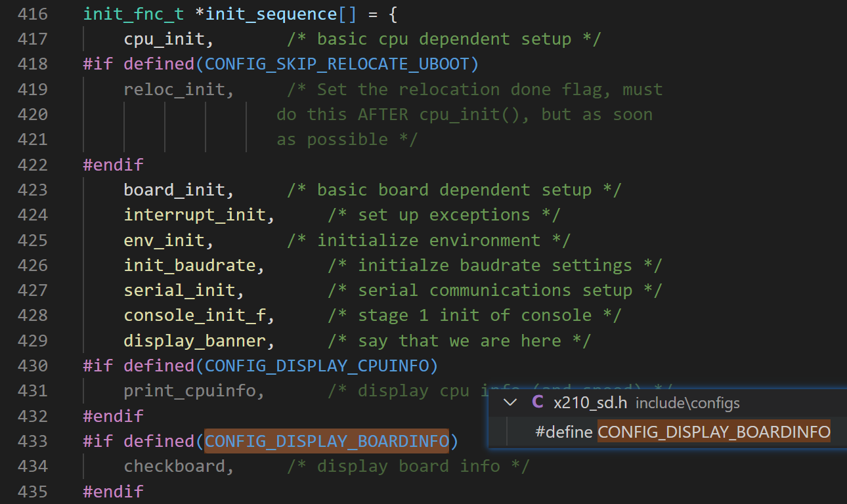Select the #define CONFIG_DISPLAY_BOARDINFO match
This screenshot has height=504, width=847.
click(x=683, y=432)
